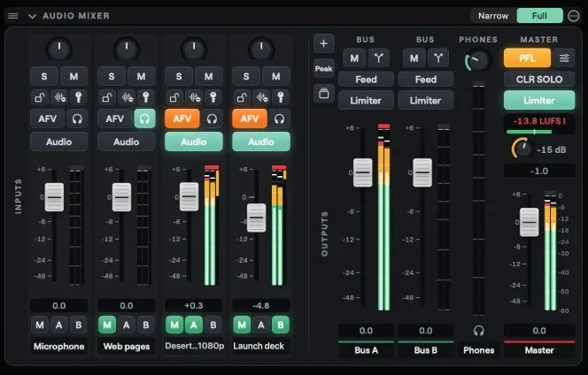
Task: Route Desert...1080p to bus B
Action: click(x=213, y=325)
